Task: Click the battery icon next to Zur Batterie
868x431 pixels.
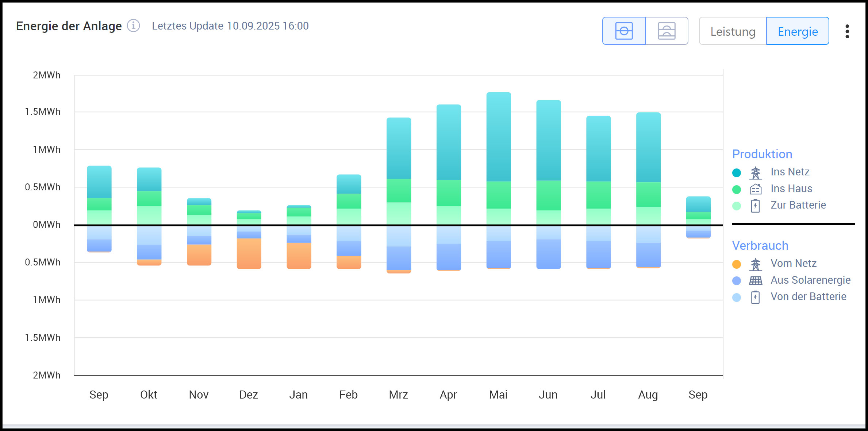Action: [x=755, y=206]
